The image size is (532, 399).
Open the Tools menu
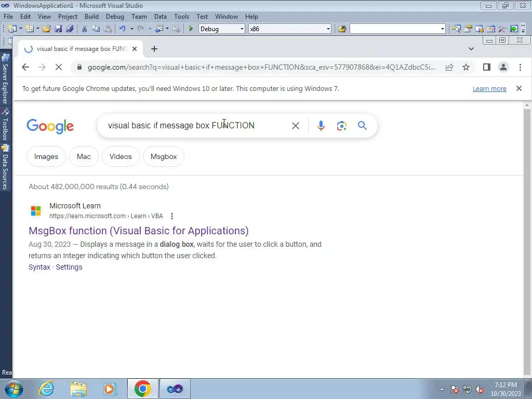coord(181,16)
